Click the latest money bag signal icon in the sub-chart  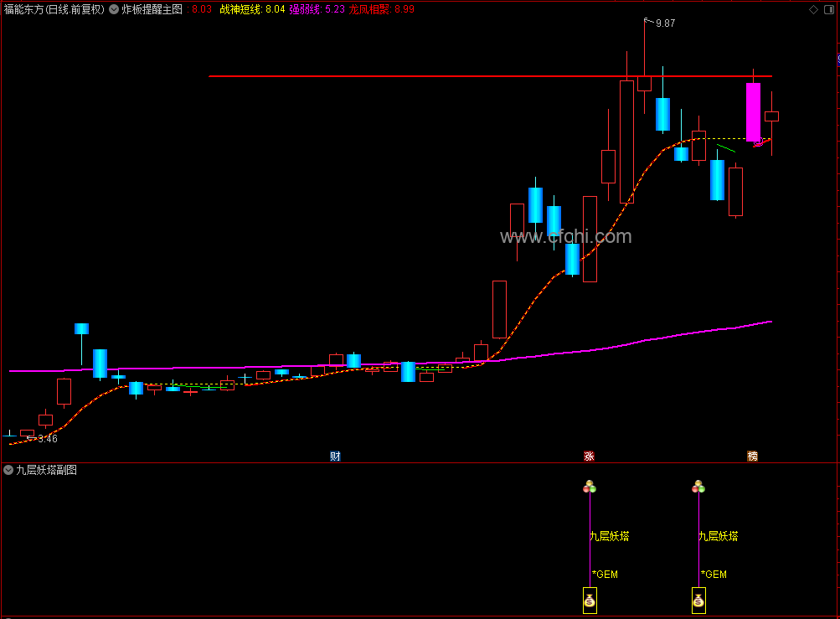click(698, 601)
